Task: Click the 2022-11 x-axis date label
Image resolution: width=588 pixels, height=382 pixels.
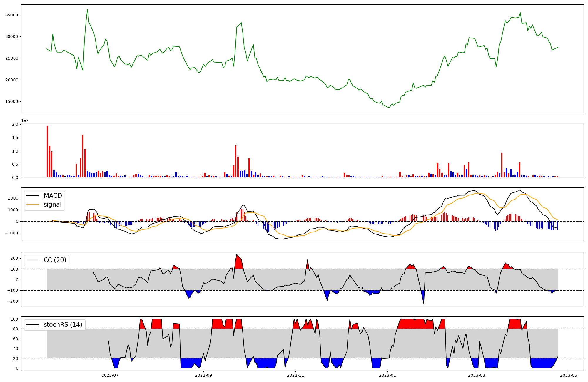Action: (x=295, y=375)
